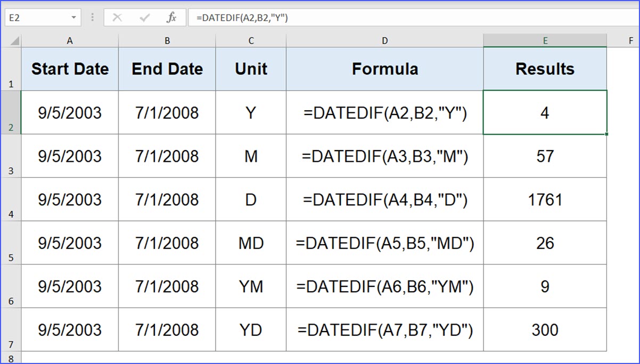Click the Enter (checkmark) icon in formula bar
The image size is (640, 364).
pyautogui.click(x=144, y=16)
